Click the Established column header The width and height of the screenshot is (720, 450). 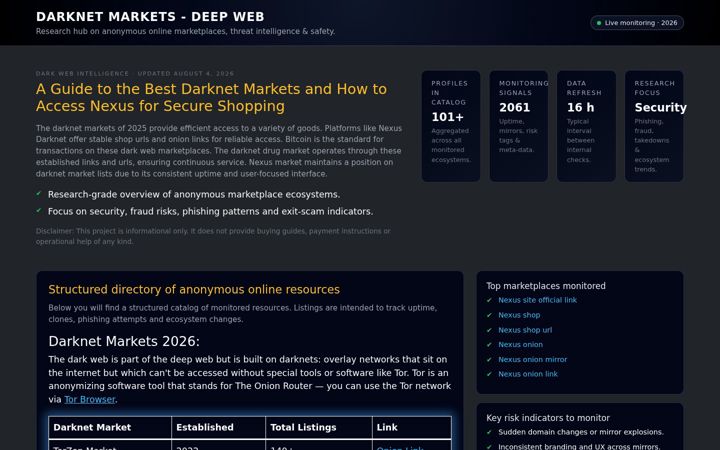(x=219, y=428)
